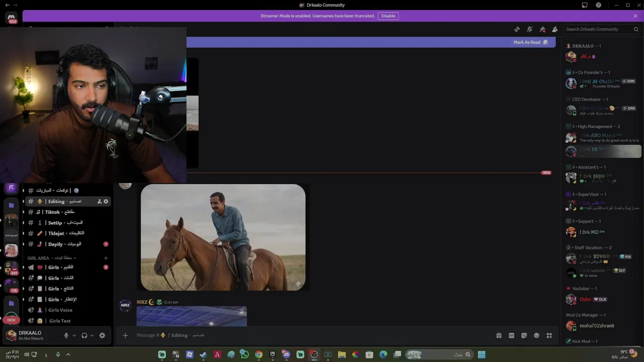
Task: Click the Search Drkaalo Community field
Action: click(602, 29)
